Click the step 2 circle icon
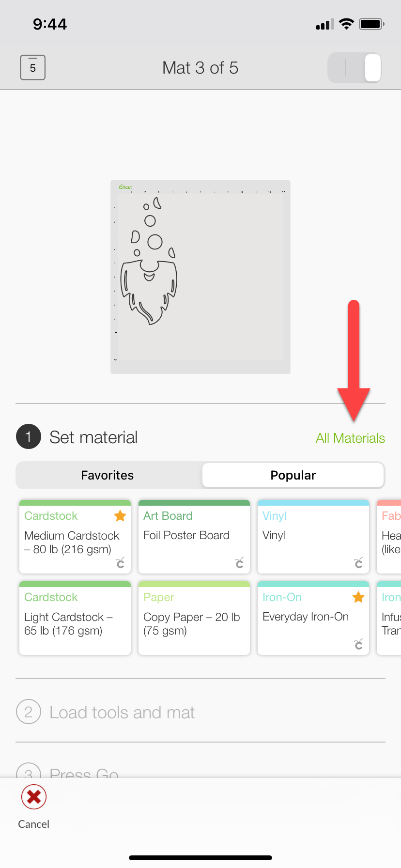The width and height of the screenshot is (401, 868). 29,712
